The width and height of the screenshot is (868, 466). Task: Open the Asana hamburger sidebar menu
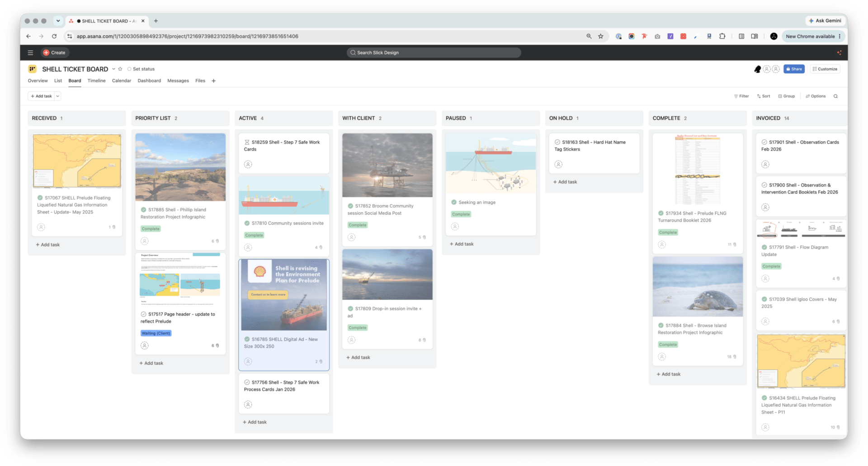coord(30,52)
